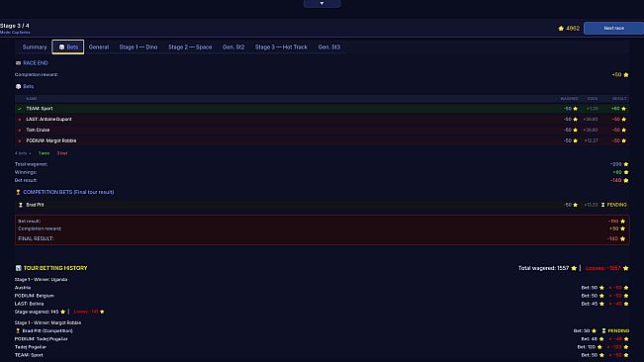Select the Brad Pitt competition bet row
Image resolution: width=644 pixels, height=362 pixels.
pos(322,205)
